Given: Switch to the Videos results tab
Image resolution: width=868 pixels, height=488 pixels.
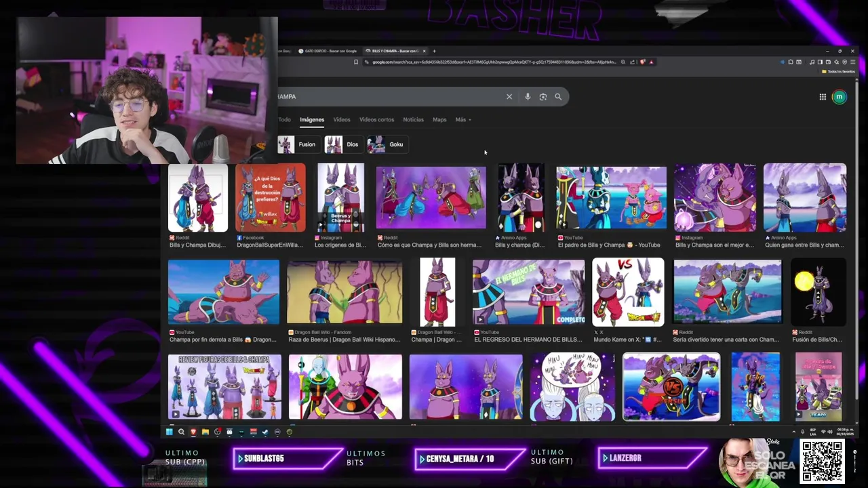Looking at the screenshot, I should tap(342, 119).
